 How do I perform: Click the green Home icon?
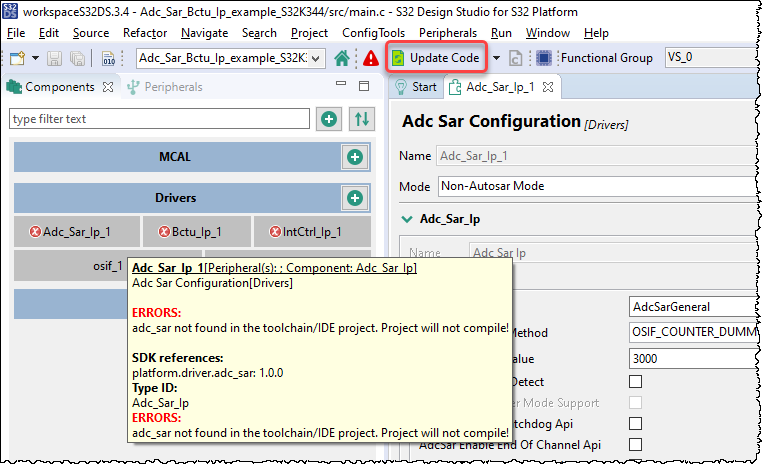[342, 58]
